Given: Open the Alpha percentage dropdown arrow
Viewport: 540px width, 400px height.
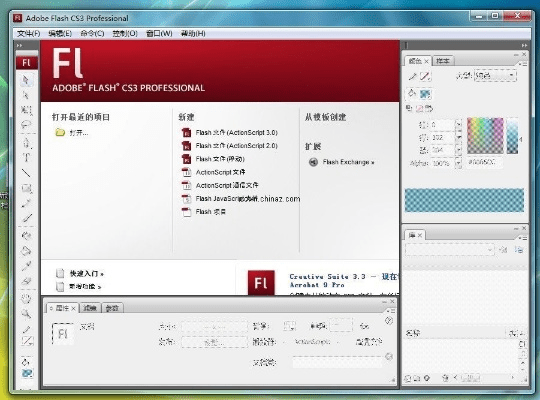Looking at the screenshot, I should (458, 163).
